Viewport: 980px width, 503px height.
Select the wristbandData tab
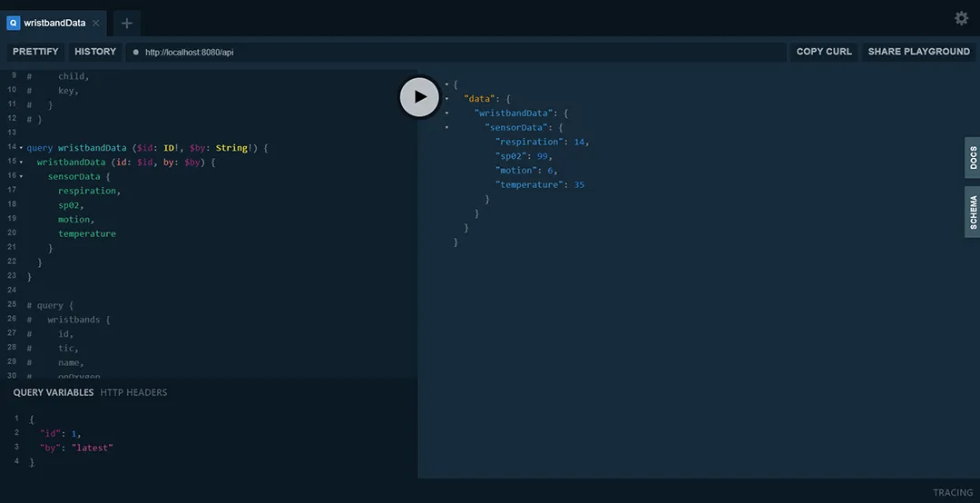point(54,23)
